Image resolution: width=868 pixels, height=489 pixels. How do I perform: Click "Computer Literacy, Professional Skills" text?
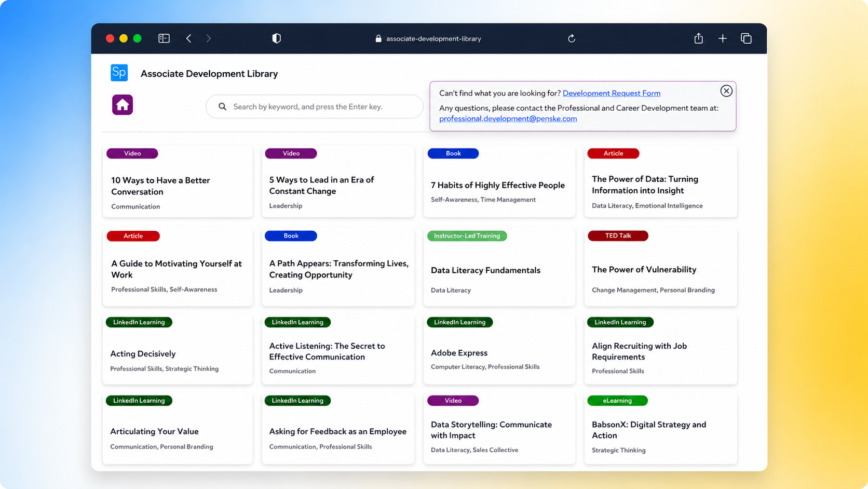[x=485, y=367]
